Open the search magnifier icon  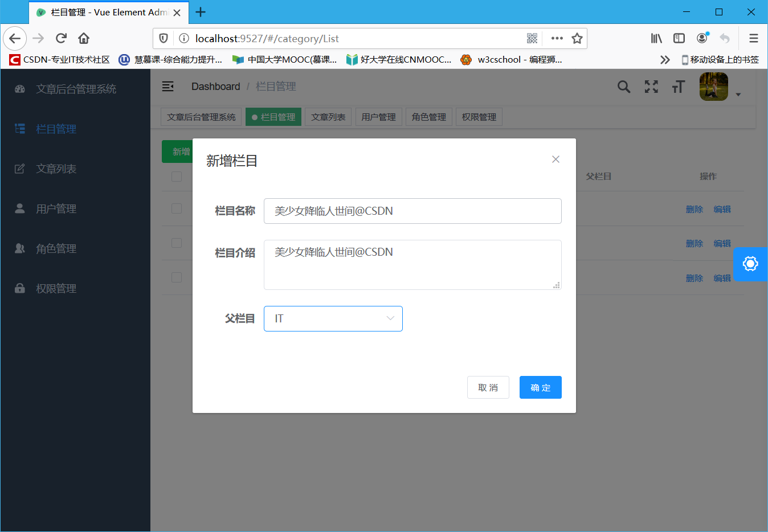(623, 87)
